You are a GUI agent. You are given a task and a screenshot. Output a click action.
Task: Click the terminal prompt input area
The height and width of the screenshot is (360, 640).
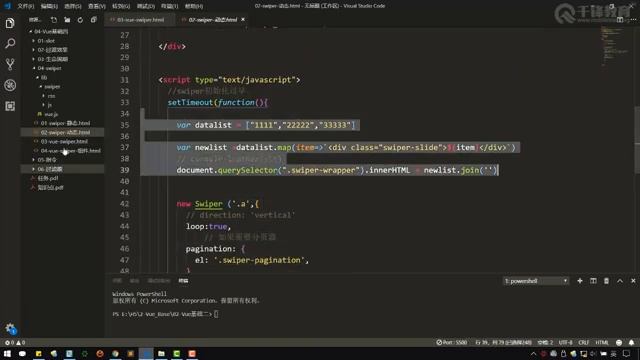(216, 314)
